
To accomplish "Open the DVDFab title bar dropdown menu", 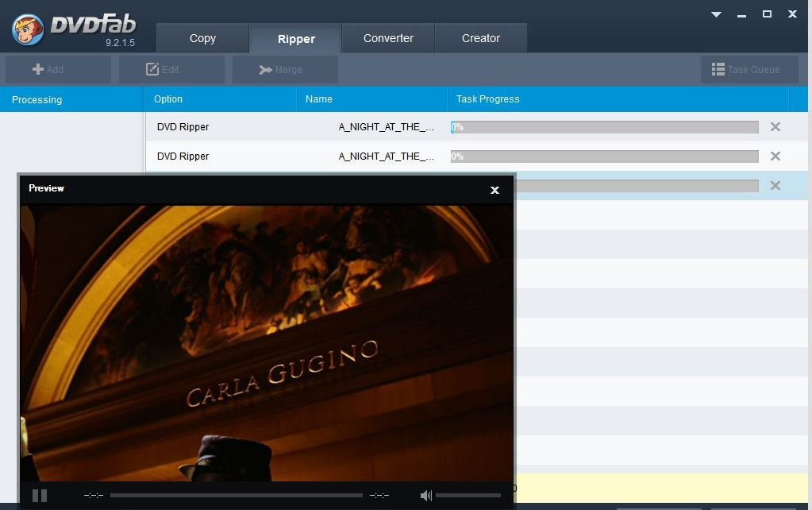I will 716,14.
